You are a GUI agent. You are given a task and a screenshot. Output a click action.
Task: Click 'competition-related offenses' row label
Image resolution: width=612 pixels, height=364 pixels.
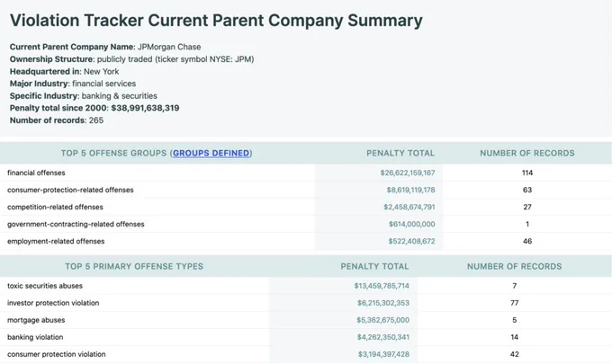55,207
